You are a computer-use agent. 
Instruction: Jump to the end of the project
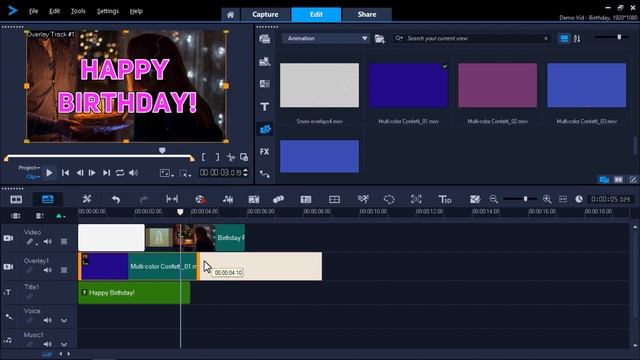coord(107,173)
